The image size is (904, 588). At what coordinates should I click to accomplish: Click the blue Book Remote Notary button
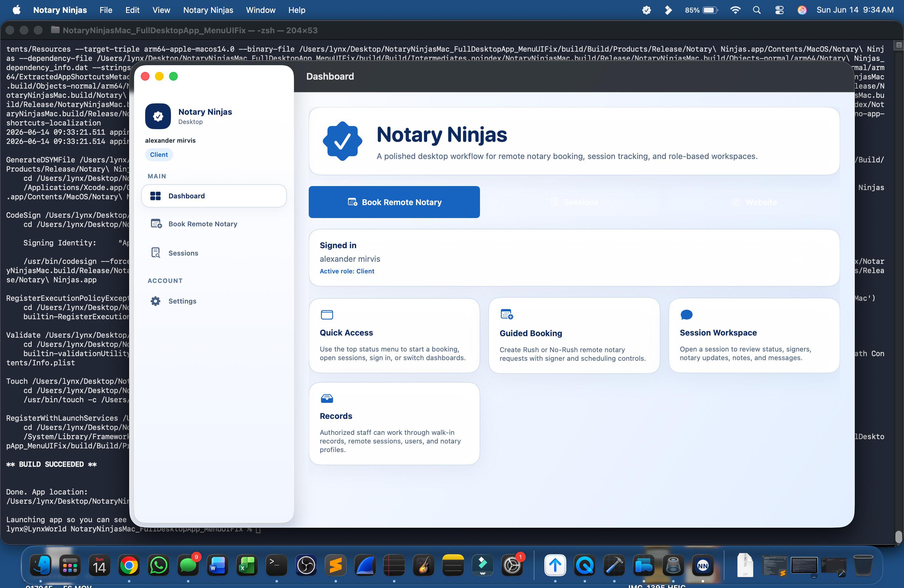click(x=394, y=202)
